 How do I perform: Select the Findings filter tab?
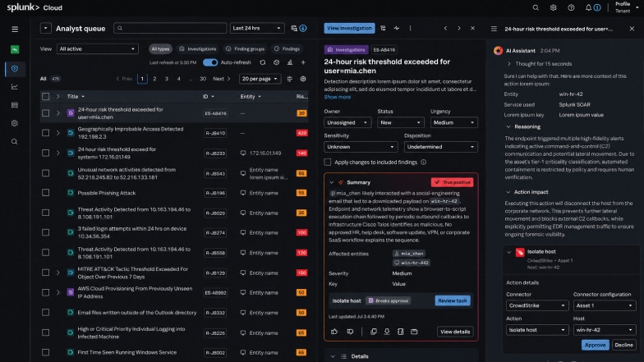pyautogui.click(x=287, y=49)
